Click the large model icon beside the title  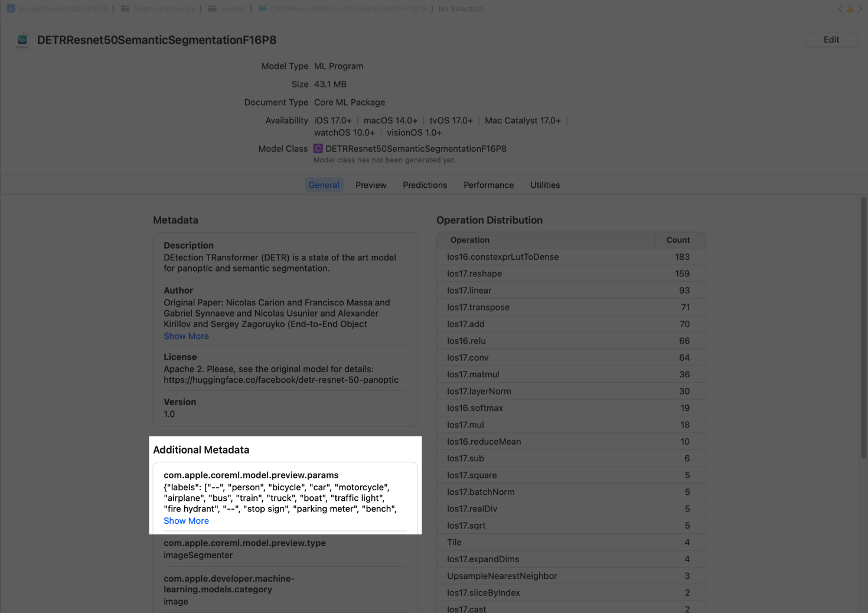tap(22, 40)
